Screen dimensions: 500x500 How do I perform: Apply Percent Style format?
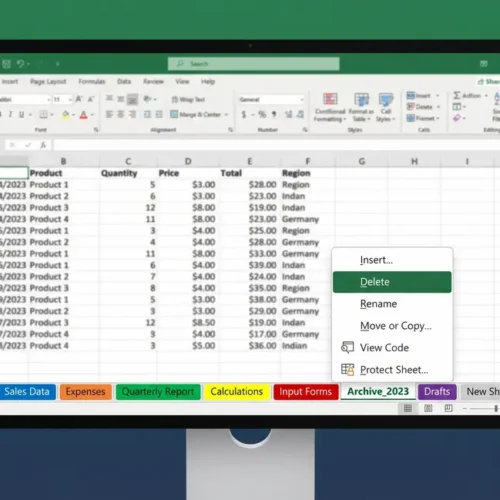pyautogui.click(x=262, y=115)
